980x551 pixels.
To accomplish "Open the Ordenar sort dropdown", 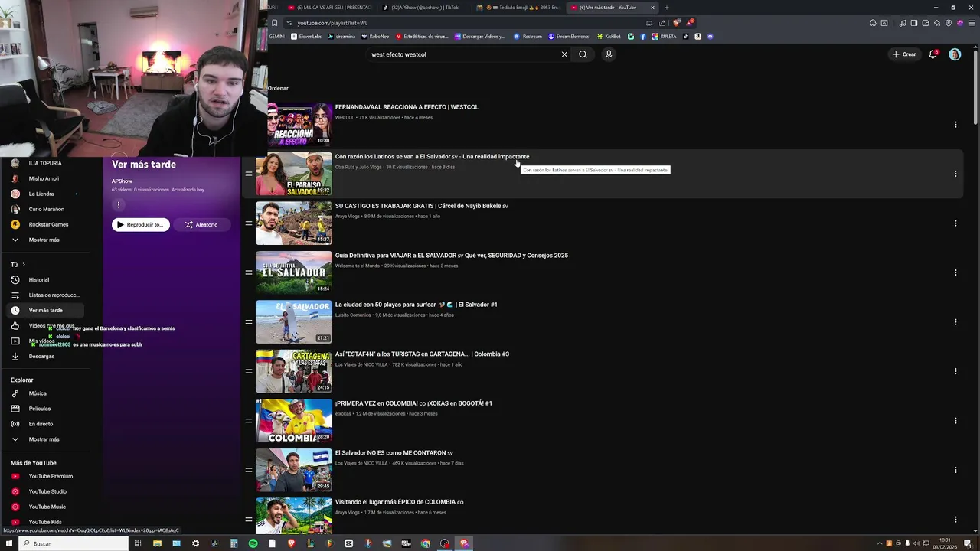I will 278,88.
